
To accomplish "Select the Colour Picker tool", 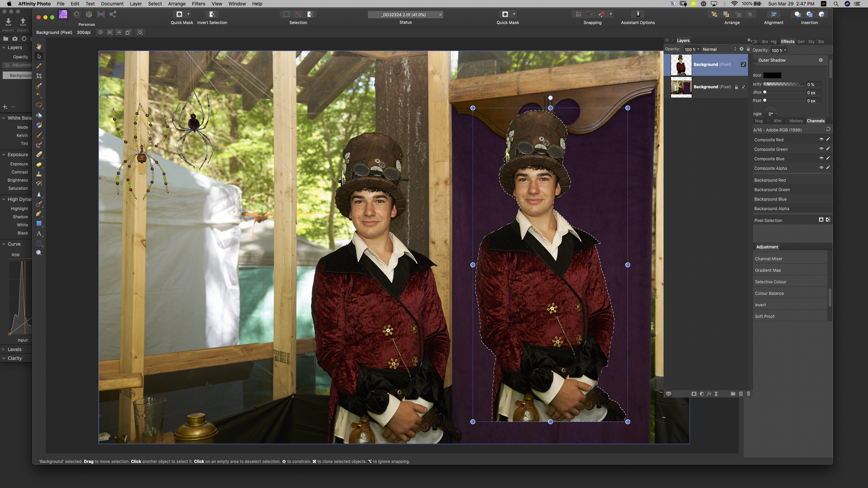I will click(x=39, y=66).
